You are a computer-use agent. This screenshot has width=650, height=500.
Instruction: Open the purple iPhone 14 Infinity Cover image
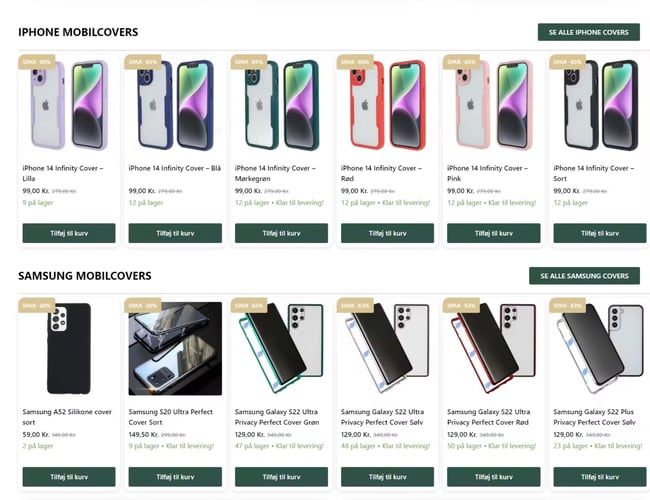pos(69,105)
